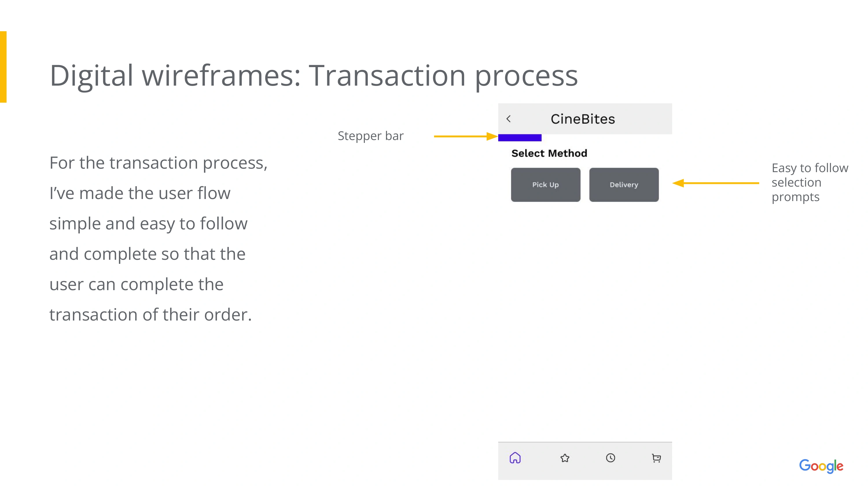Select the "Stepper bar" annotation label

tap(370, 136)
